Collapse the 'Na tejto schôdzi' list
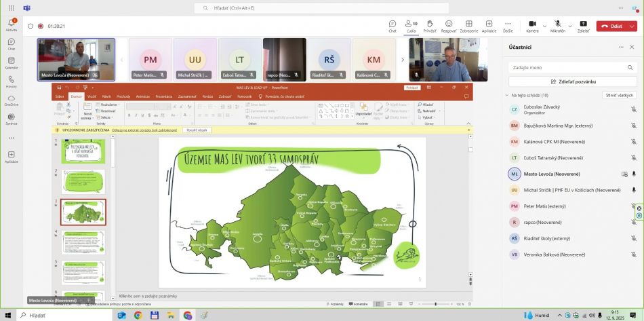The width and height of the screenshot is (644, 321). coord(506,95)
